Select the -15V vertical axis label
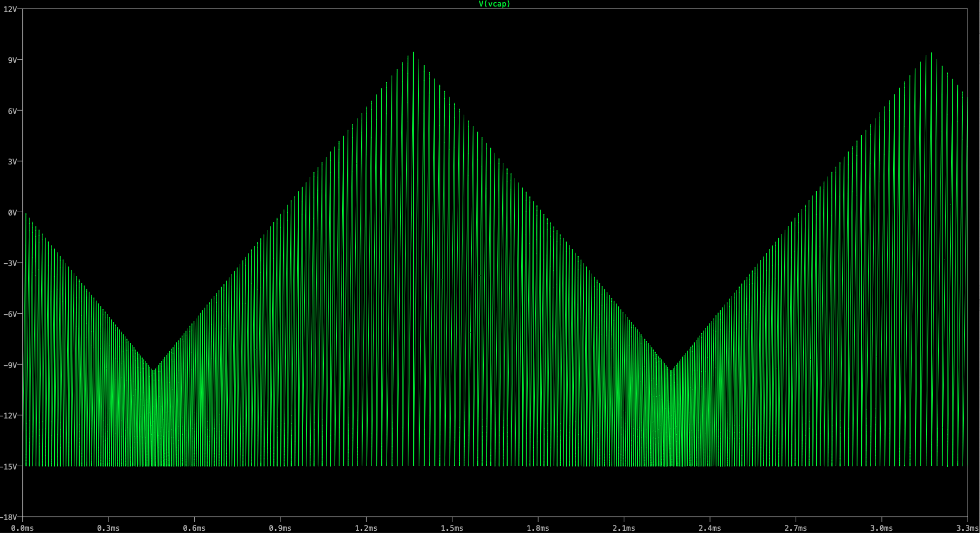The width and height of the screenshot is (980, 533). click(10, 466)
